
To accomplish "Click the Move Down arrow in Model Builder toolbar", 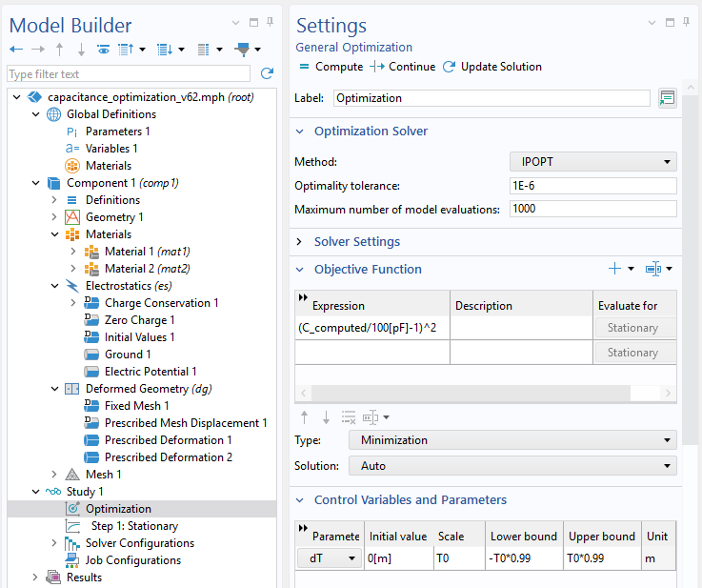I will [81, 50].
